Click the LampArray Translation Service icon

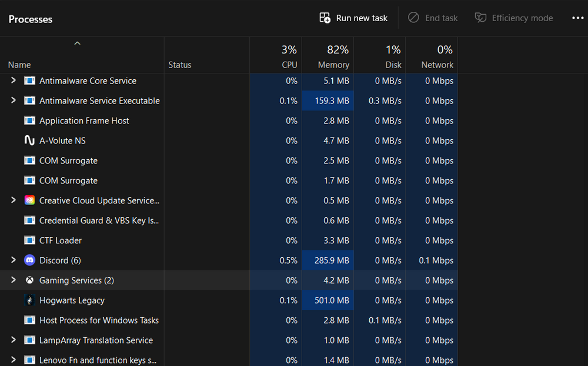(29, 340)
